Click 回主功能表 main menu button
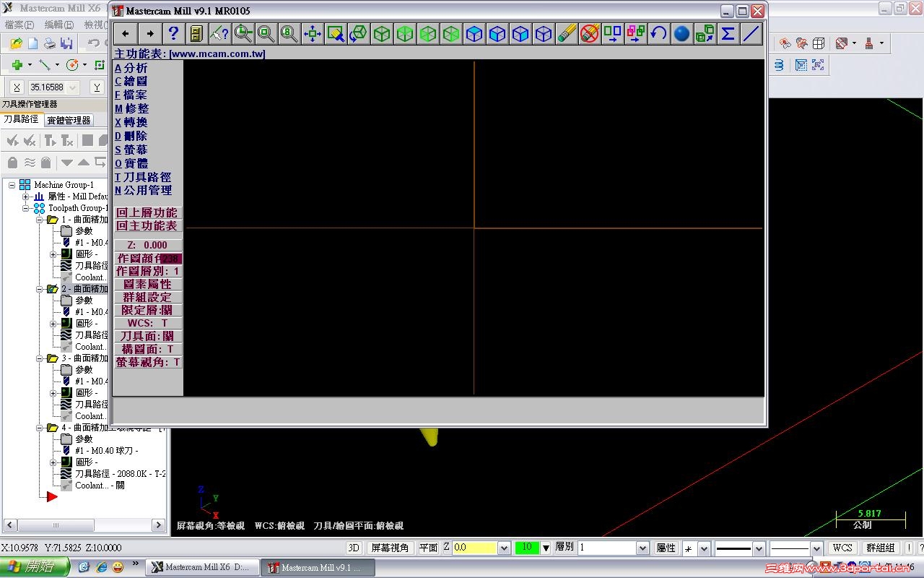The image size is (924, 578). pyautogui.click(x=147, y=226)
